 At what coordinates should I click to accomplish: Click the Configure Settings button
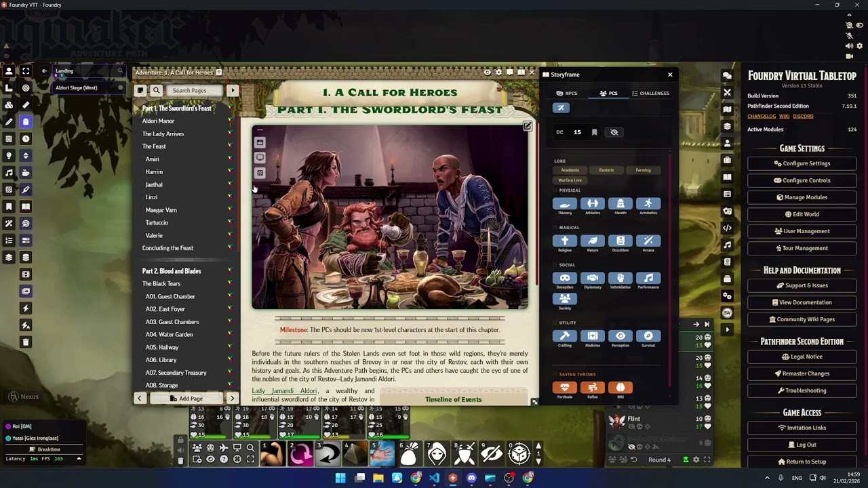pos(802,163)
